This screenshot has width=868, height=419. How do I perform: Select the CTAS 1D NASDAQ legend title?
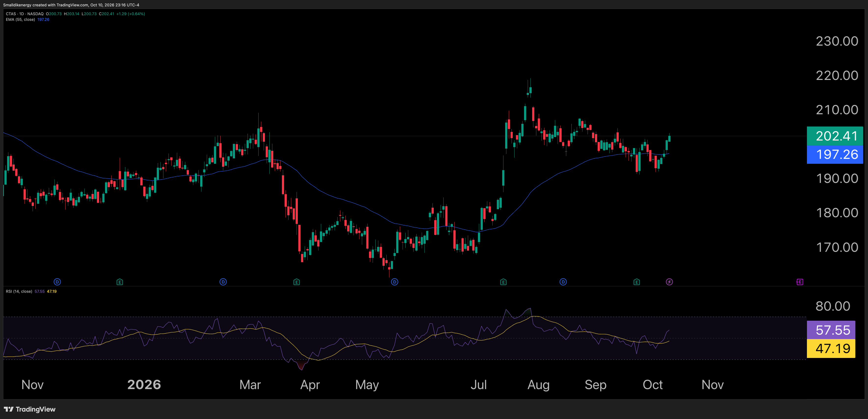pyautogui.click(x=25, y=14)
